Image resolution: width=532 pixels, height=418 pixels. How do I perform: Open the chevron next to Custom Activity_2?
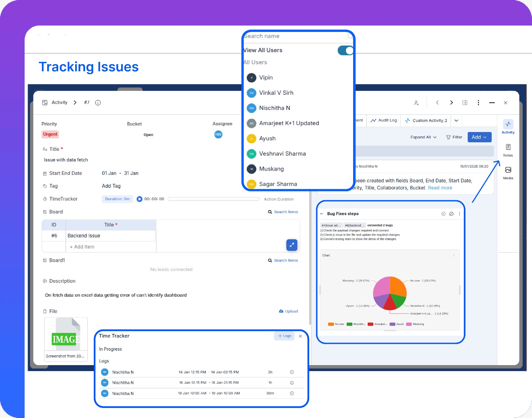coord(456,120)
